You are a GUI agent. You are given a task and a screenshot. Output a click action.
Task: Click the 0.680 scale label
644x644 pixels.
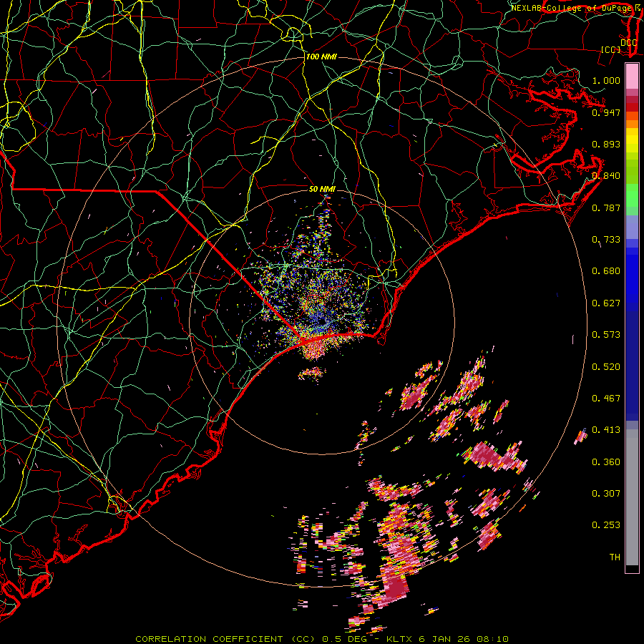(606, 271)
